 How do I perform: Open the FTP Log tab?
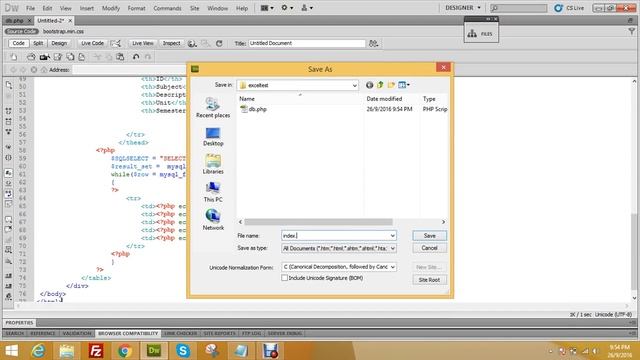pyautogui.click(x=251, y=333)
